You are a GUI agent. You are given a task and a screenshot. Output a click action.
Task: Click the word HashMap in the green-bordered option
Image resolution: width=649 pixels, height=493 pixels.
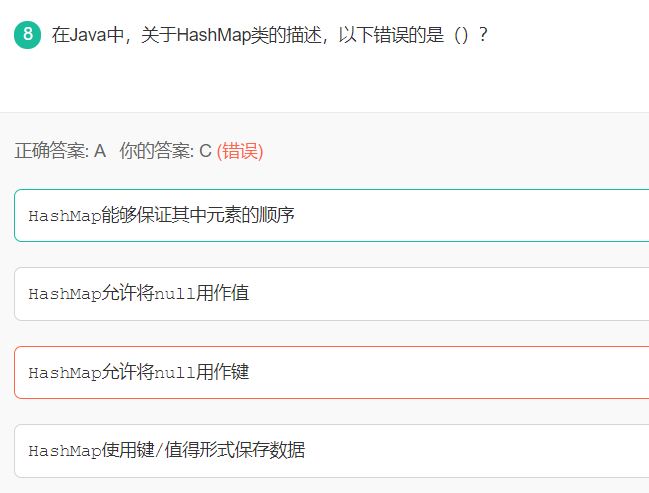[65, 216]
